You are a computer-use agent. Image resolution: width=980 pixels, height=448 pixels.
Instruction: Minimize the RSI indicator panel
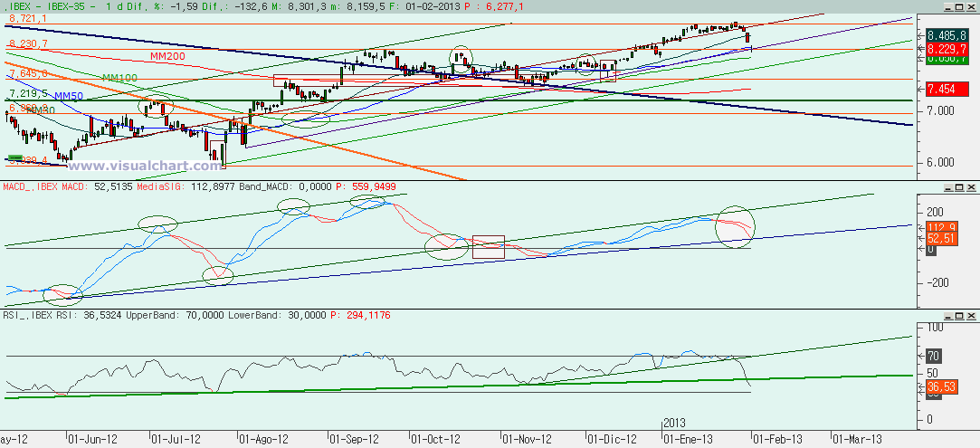click(x=948, y=316)
